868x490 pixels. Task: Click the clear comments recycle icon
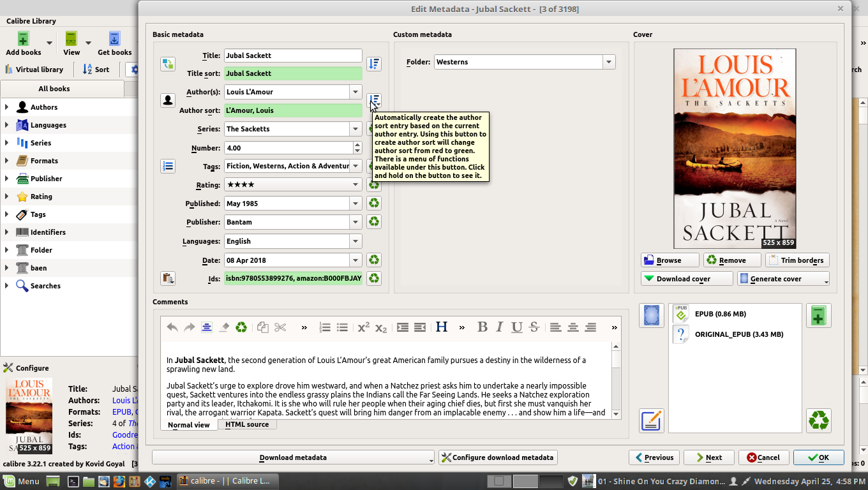click(x=241, y=327)
